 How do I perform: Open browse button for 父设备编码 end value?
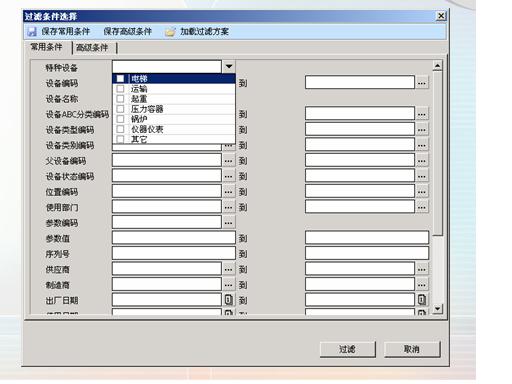tap(422, 161)
